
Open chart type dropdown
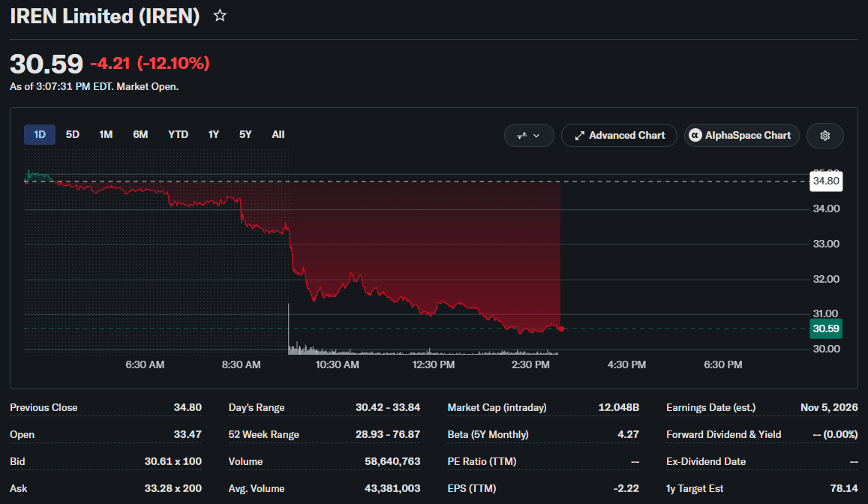point(529,136)
